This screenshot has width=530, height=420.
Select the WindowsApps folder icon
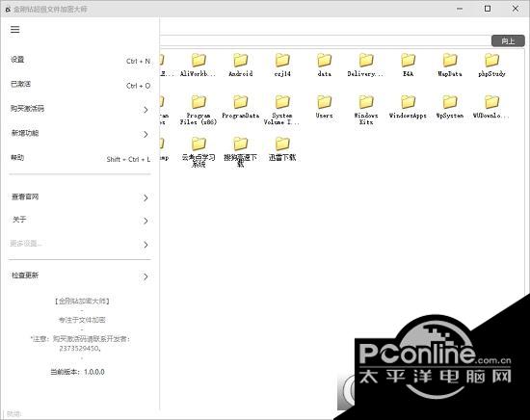(x=408, y=102)
